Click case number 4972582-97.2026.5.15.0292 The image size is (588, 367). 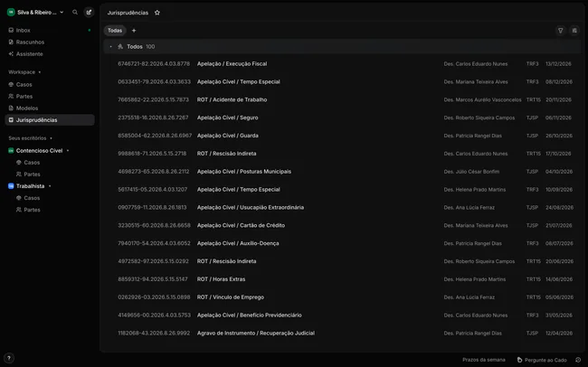coord(153,261)
